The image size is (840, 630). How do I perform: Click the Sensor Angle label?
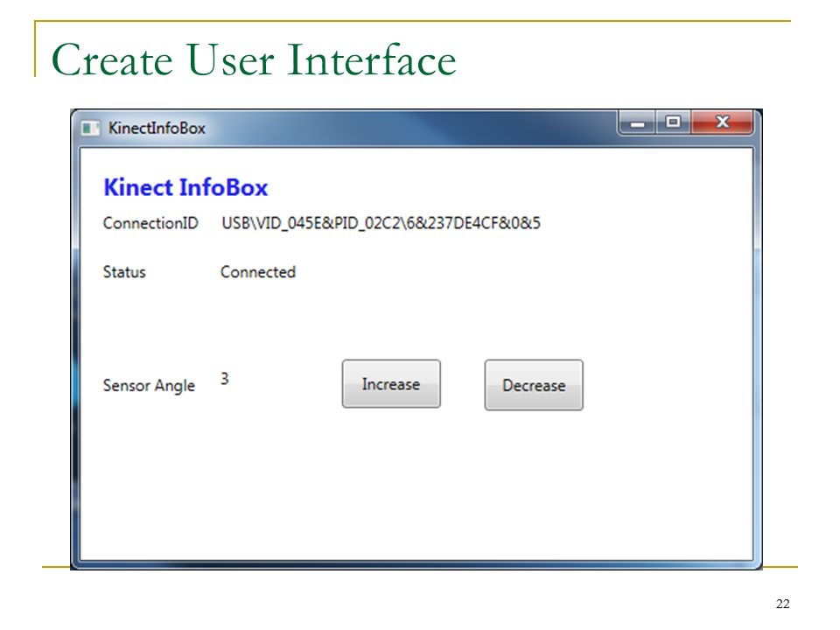pyautogui.click(x=149, y=386)
